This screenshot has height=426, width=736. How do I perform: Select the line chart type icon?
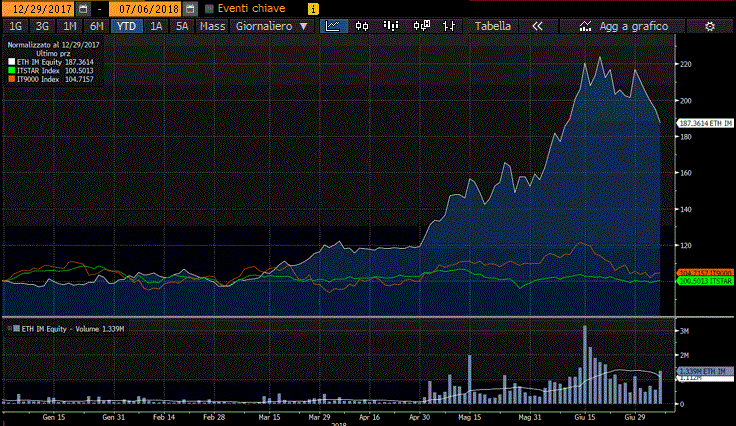click(x=334, y=26)
